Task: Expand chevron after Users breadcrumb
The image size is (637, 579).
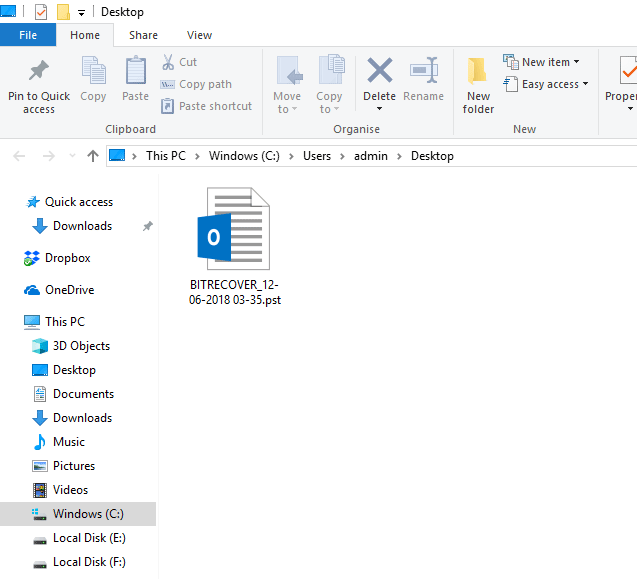Action: [x=342, y=156]
